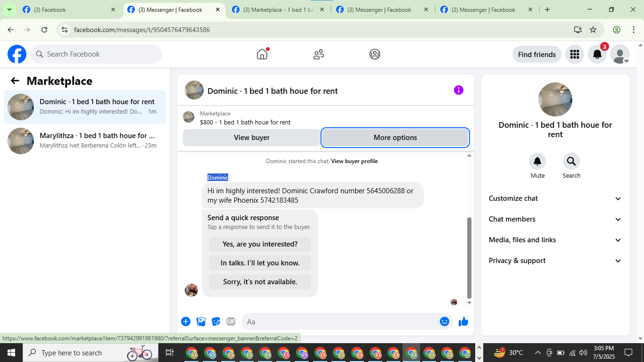Open the Chrome tab search dropdown arrow
644x362 pixels.
pos(9,9)
